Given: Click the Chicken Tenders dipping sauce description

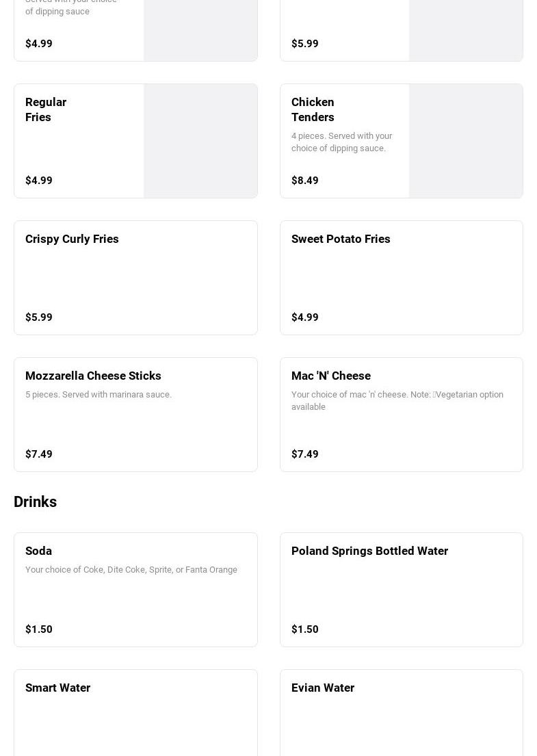Looking at the screenshot, I should pos(341,142).
